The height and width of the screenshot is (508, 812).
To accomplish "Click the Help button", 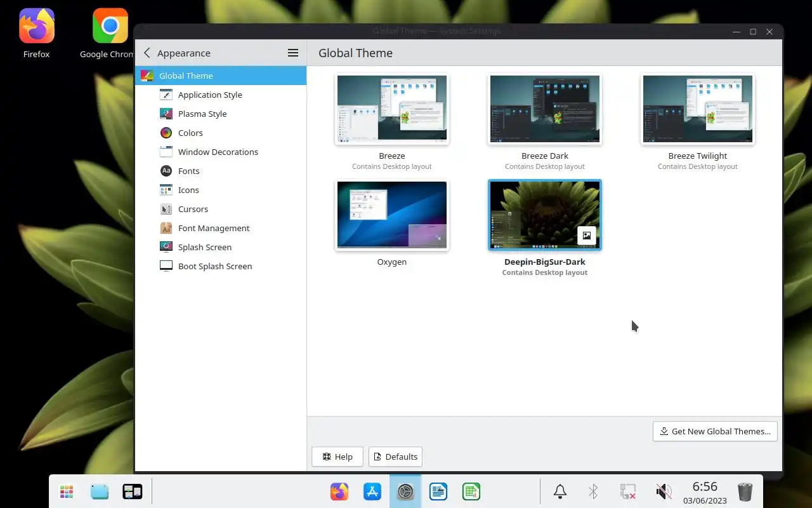I will tap(337, 457).
